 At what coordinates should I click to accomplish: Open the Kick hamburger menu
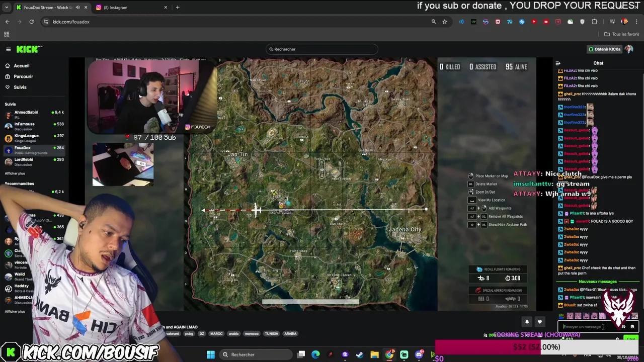(9, 49)
